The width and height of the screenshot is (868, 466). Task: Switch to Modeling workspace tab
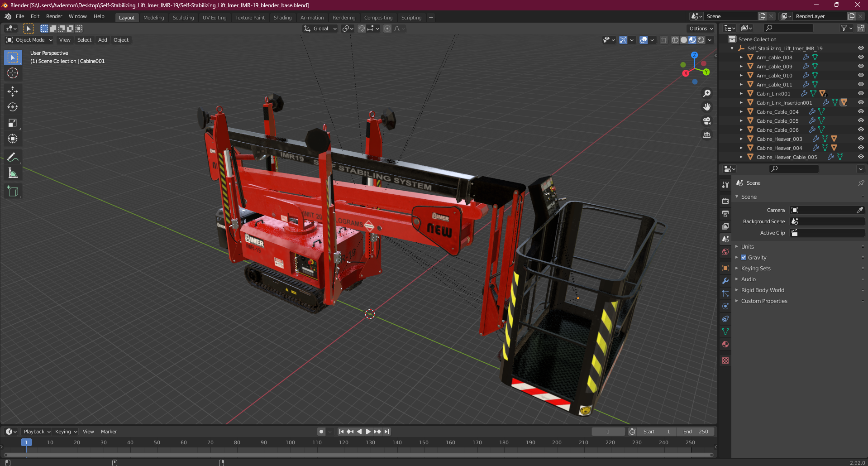(153, 18)
